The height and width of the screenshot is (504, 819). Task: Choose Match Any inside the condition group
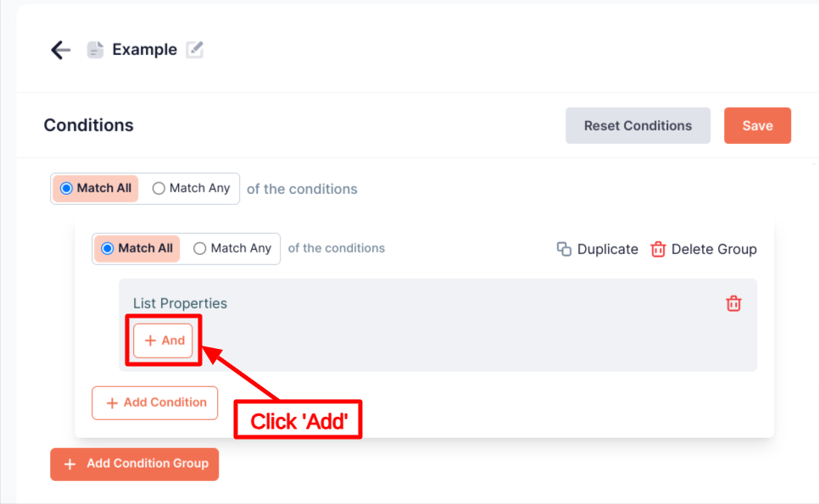click(x=200, y=248)
